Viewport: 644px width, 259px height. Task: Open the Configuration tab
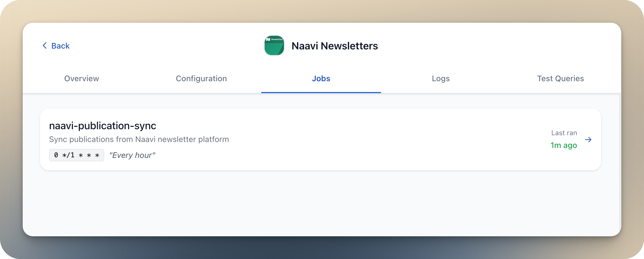201,79
